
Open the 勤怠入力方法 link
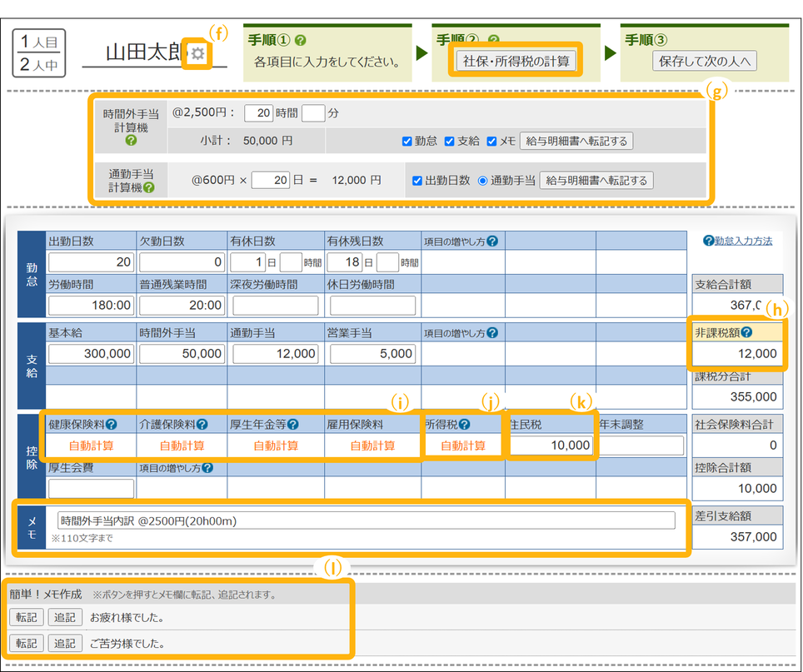[737, 241]
